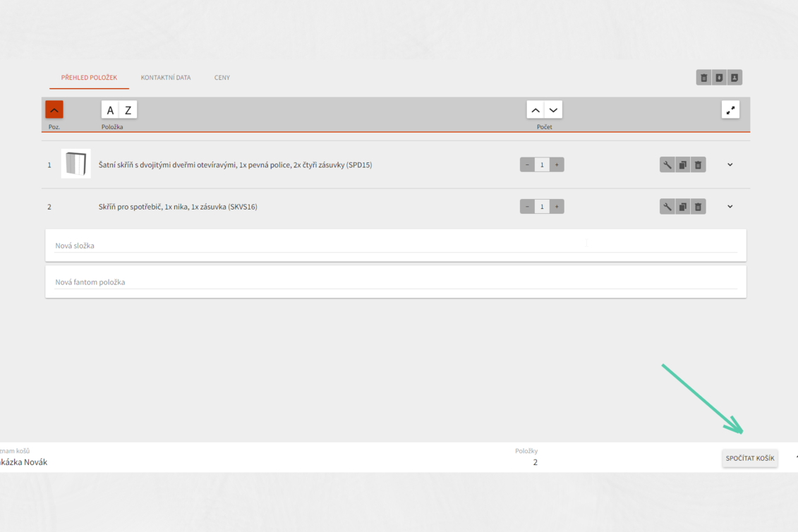Open the Ceny tab

222,78
